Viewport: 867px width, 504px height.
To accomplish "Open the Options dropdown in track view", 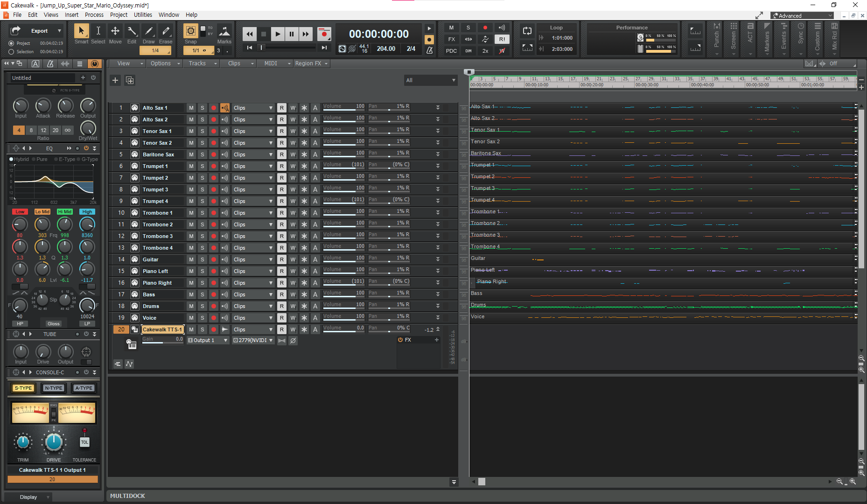I will pos(164,63).
